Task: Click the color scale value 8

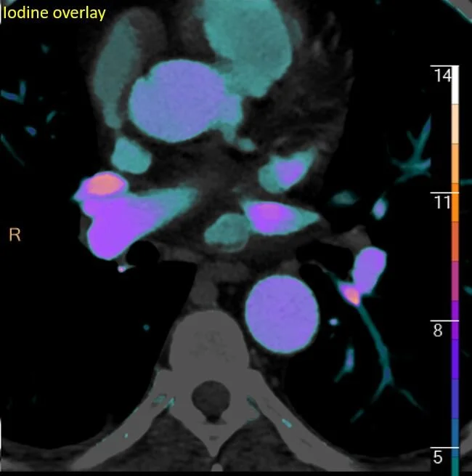Action: tap(438, 330)
